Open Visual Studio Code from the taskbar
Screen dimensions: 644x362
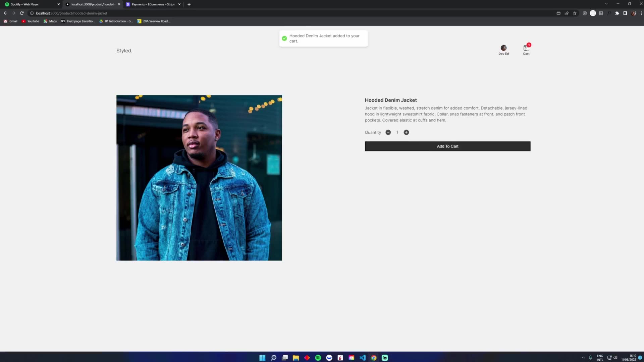coord(362,358)
